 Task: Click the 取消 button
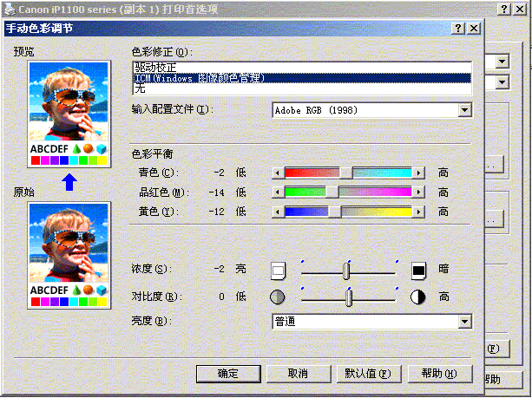click(298, 374)
